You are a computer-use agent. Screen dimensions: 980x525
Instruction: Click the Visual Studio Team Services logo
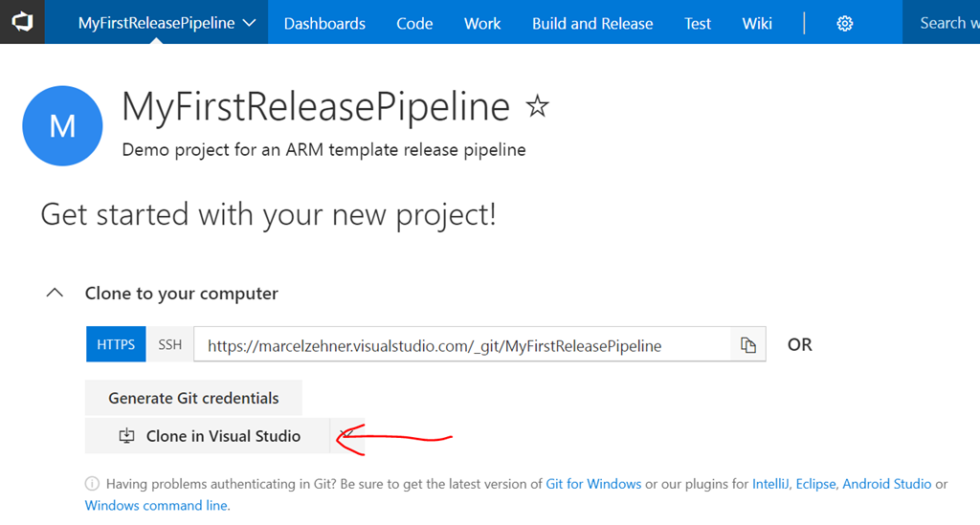(22, 22)
